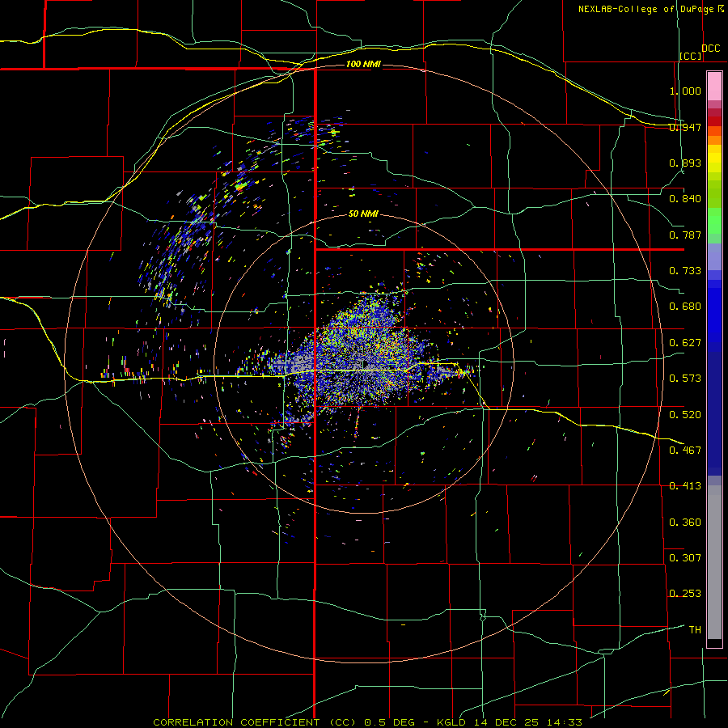This screenshot has height=728, width=728.
Task: Click the 50 NMI range ring label
Action: 363,214
